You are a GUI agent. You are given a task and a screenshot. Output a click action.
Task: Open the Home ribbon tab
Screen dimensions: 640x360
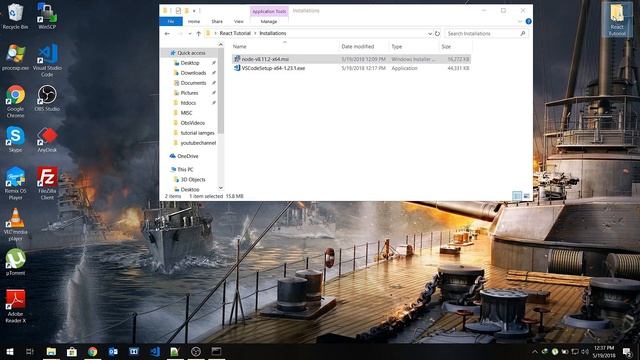click(x=194, y=21)
